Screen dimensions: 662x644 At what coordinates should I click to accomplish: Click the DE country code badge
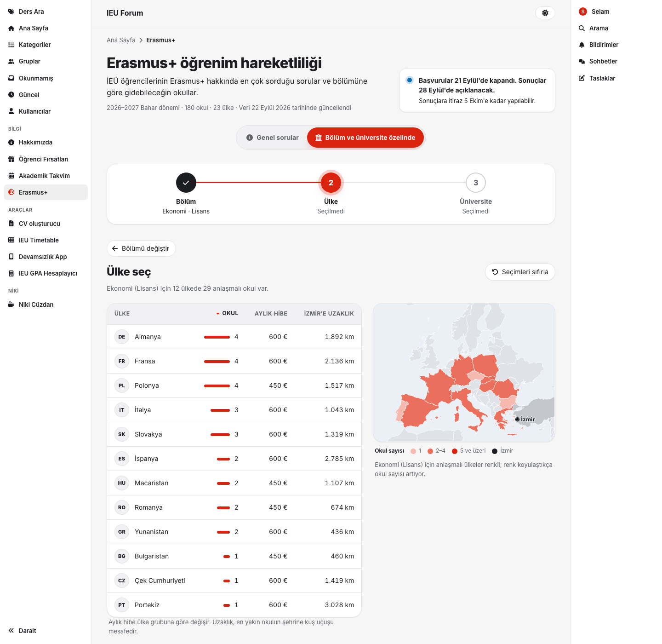pos(122,337)
